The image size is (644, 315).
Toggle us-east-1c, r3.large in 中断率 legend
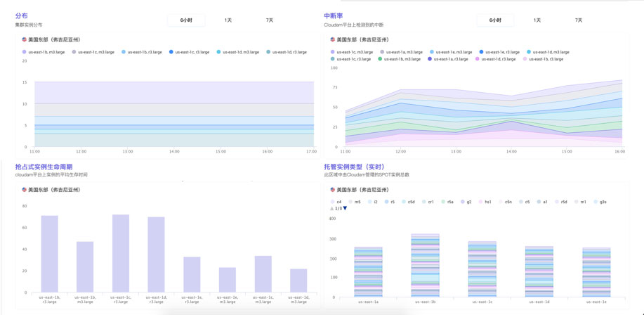pos(352,59)
